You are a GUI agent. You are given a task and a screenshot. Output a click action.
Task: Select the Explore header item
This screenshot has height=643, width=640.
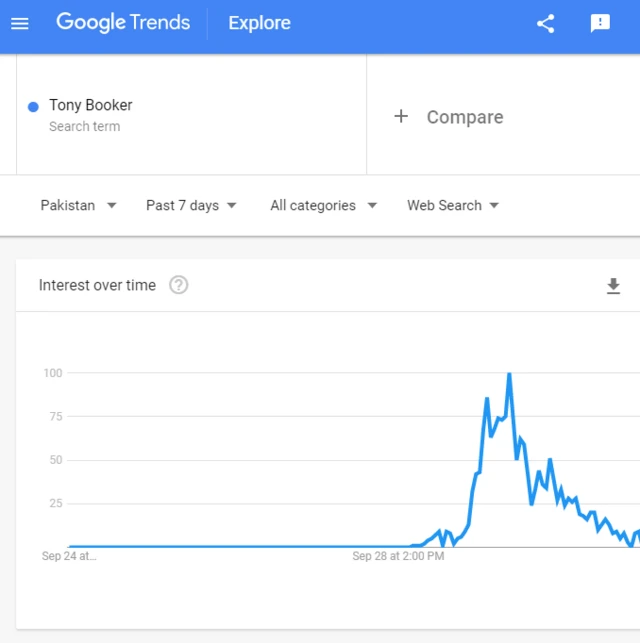click(259, 23)
